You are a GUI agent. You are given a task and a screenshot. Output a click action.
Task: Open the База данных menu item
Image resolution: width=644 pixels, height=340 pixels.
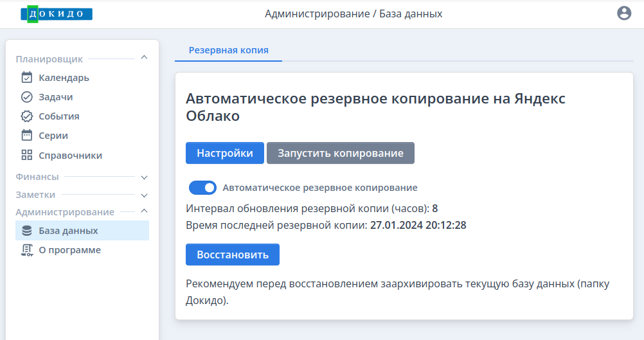(82, 231)
